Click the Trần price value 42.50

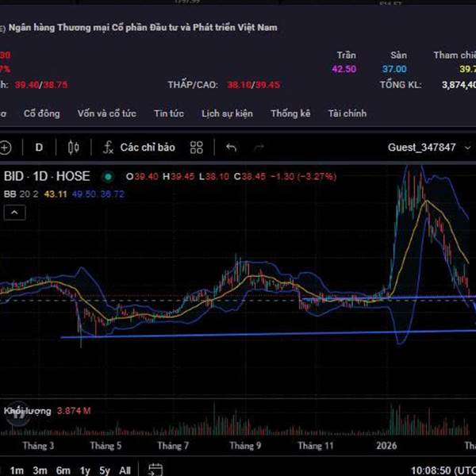pyautogui.click(x=344, y=69)
